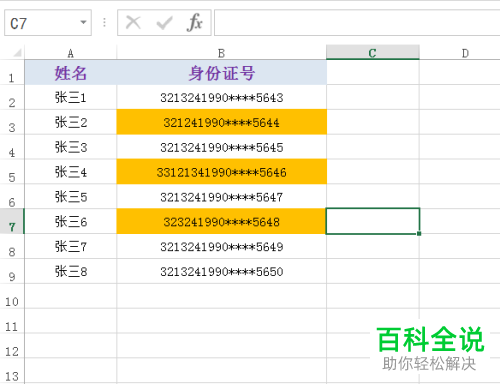Select cell 3213241990****5645
The width and height of the screenshot is (500, 384).
(x=222, y=147)
